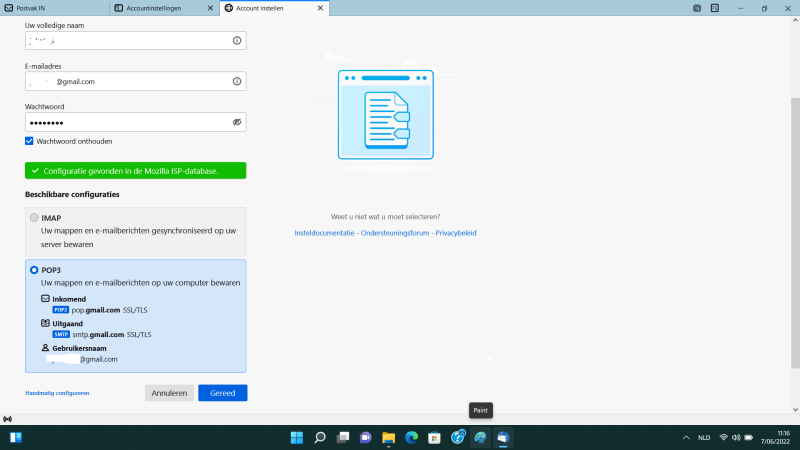Select the IMAP configuration option
This screenshot has width=800, height=450.
(x=34, y=218)
